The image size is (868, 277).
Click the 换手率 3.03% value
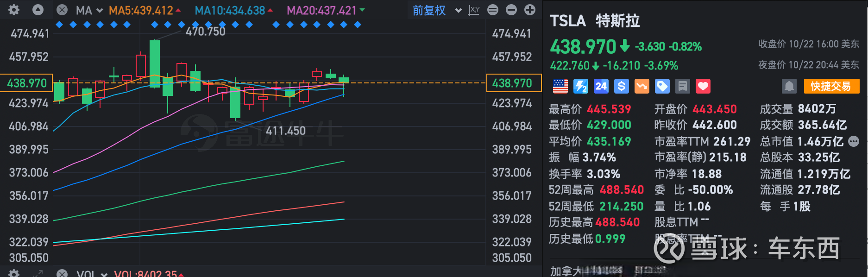click(604, 174)
